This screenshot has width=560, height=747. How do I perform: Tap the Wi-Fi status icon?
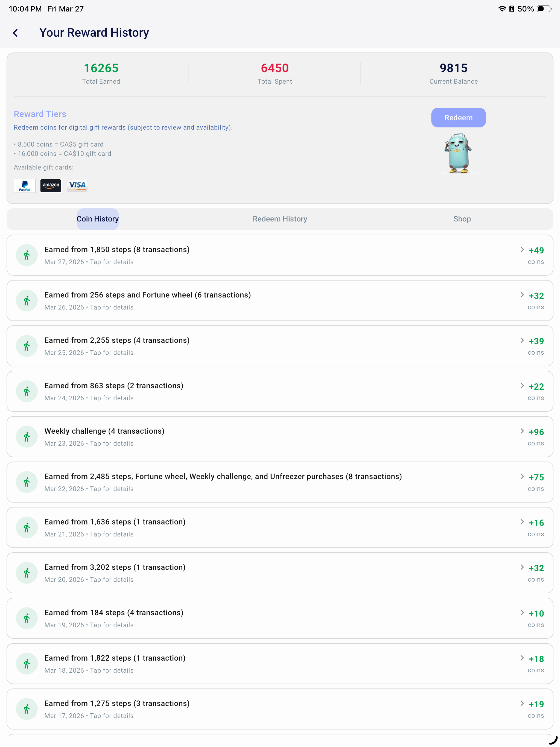[x=502, y=9]
